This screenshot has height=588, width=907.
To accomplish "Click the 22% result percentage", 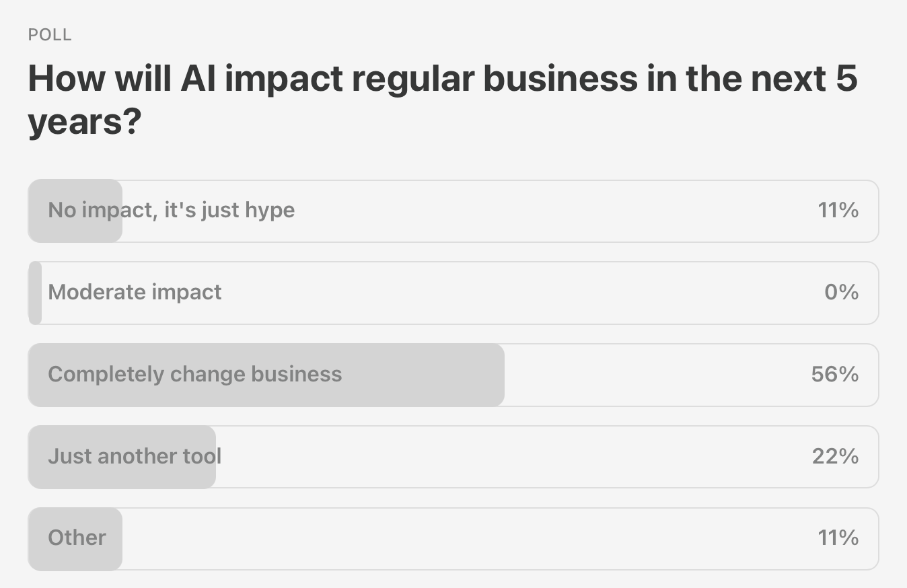I will click(x=835, y=456).
